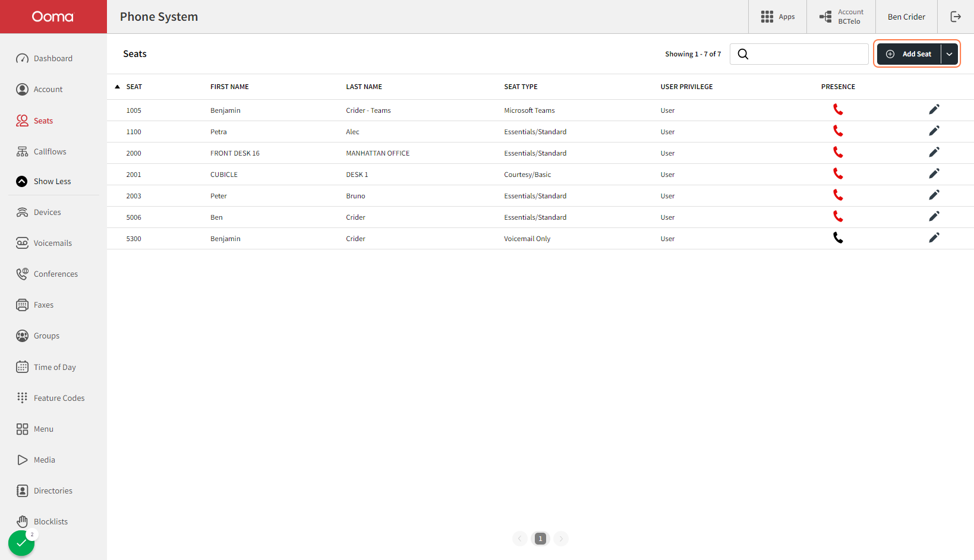Open Account in the sidebar
The image size is (974, 560).
click(x=39, y=89)
